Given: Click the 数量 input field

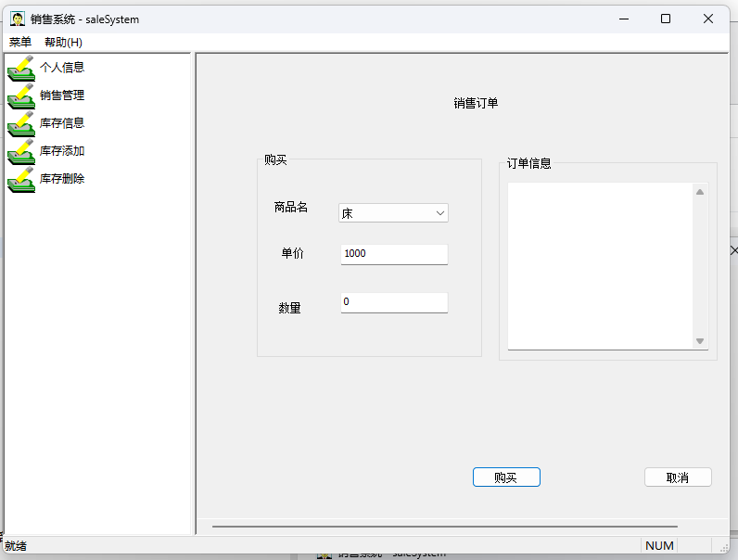Looking at the screenshot, I should 394,302.
